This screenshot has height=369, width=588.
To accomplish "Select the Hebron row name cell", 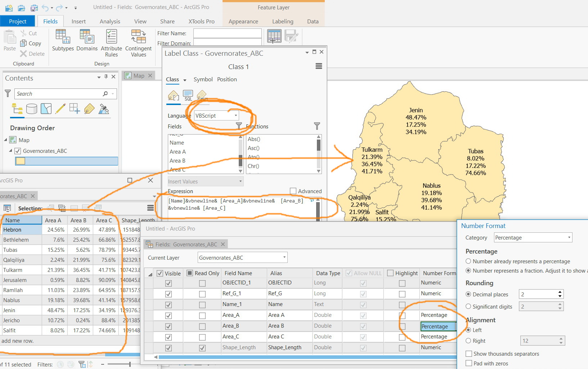I will click(22, 229).
